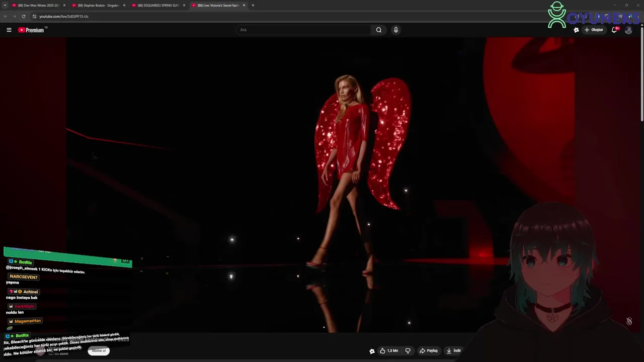Open the account avatar menu

pos(628,30)
